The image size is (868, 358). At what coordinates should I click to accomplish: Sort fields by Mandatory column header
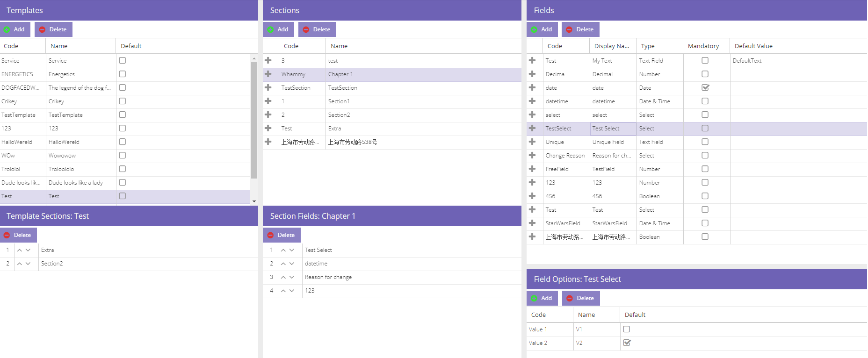(x=706, y=46)
